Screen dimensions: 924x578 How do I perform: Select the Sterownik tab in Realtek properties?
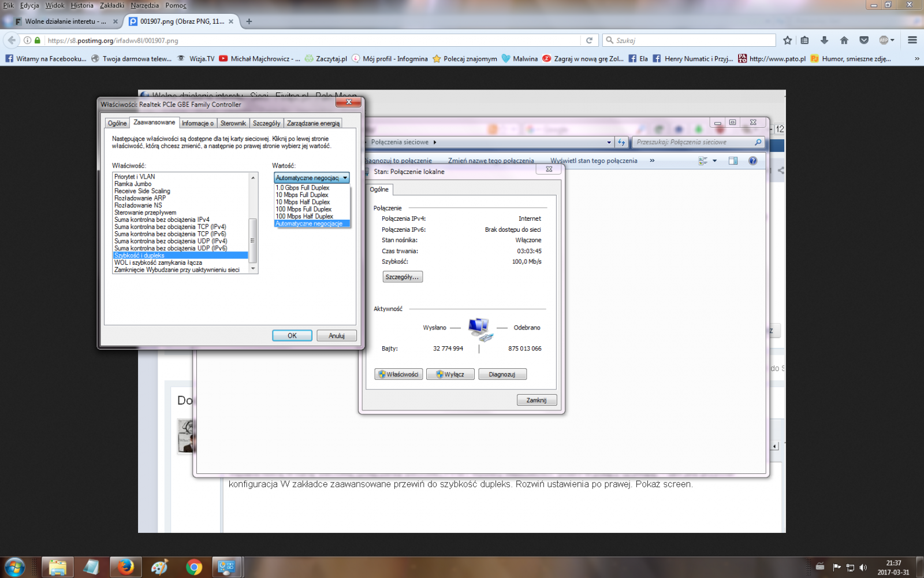click(233, 123)
